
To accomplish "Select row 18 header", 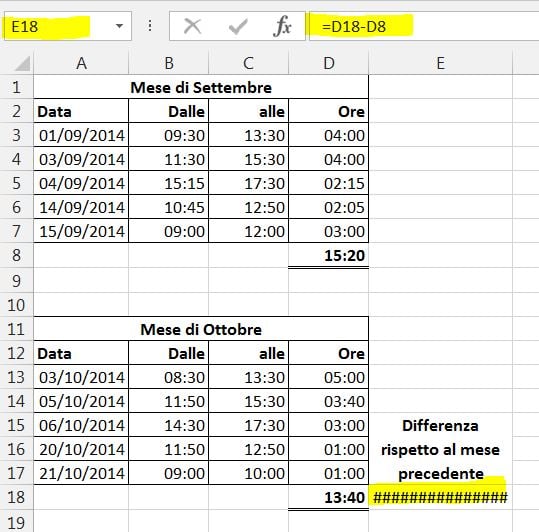I will [x=16, y=497].
